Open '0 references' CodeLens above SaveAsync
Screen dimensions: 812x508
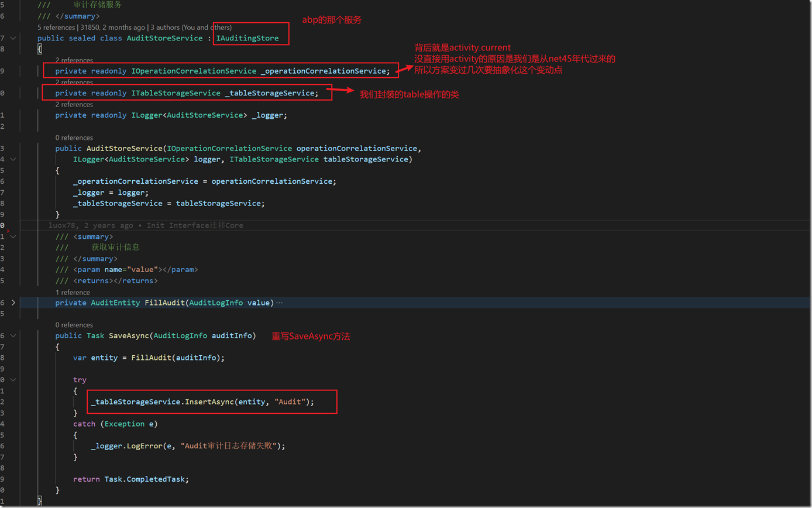coord(74,325)
